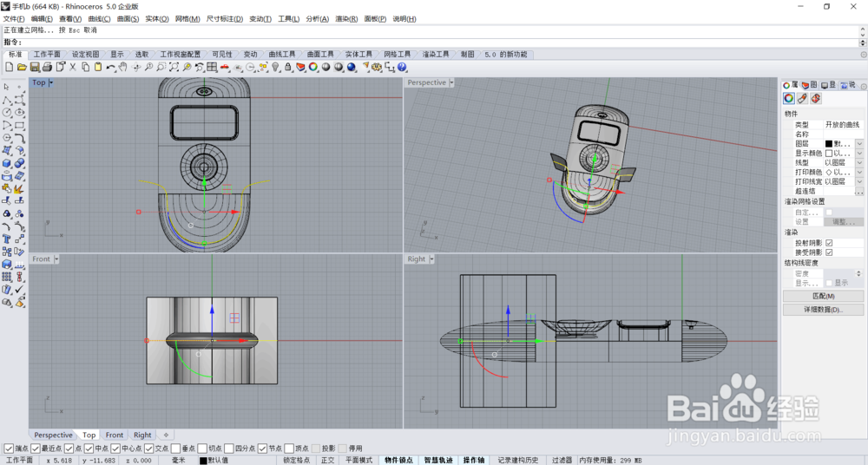This screenshot has width=868, height=465.
Task: Open the 打印颜色 dropdown
Action: click(859, 172)
